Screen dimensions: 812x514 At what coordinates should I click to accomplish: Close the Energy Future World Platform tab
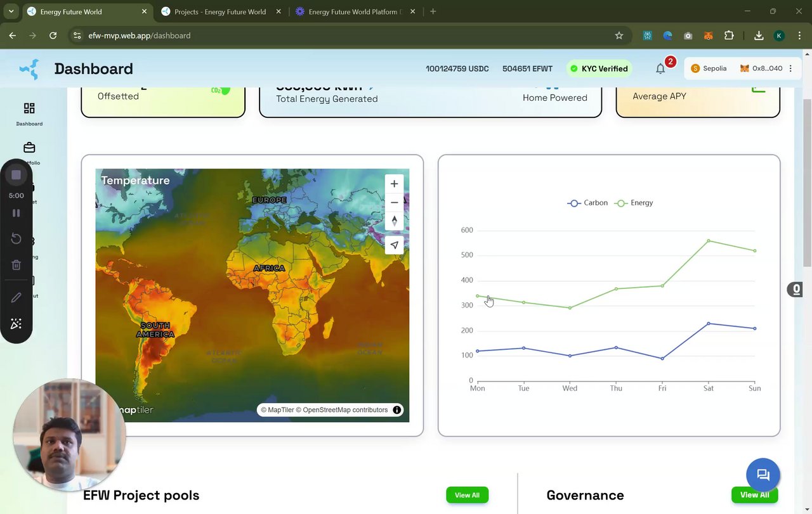click(413, 11)
